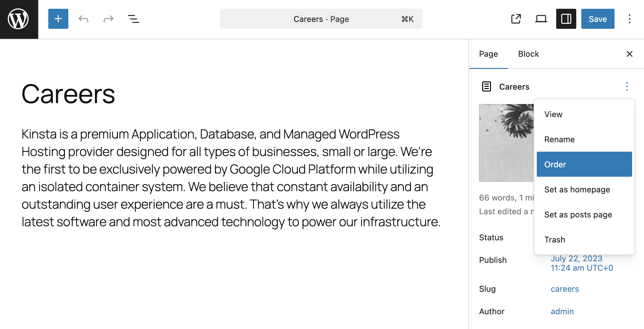Toggle the Careers page actions menu

(x=627, y=86)
